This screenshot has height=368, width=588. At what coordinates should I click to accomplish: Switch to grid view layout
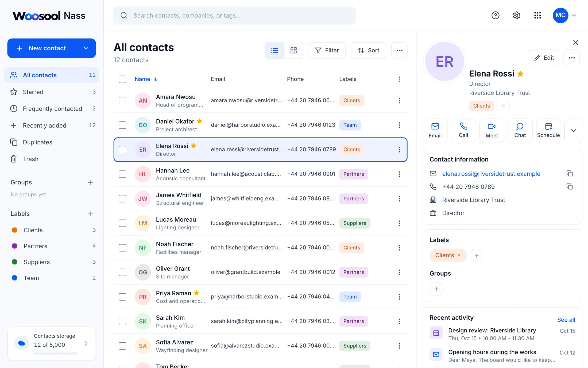[x=293, y=50]
